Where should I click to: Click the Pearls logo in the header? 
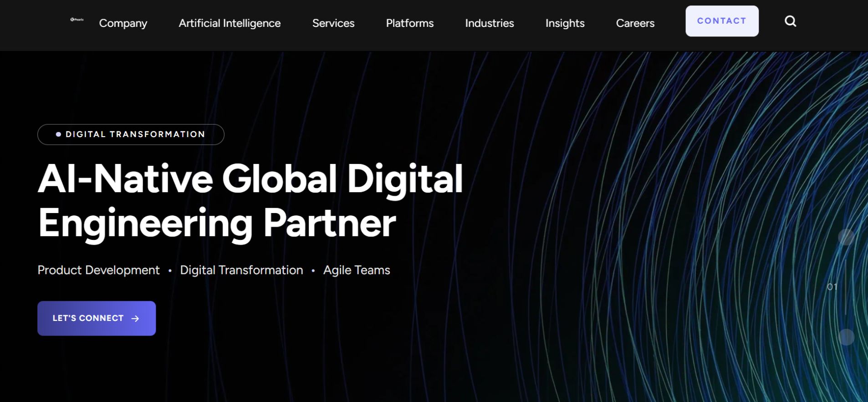point(77,20)
